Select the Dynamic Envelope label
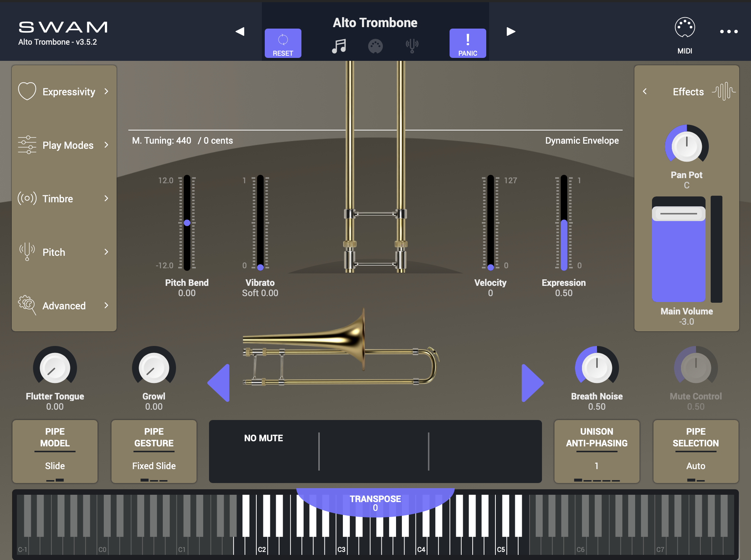 (582, 140)
